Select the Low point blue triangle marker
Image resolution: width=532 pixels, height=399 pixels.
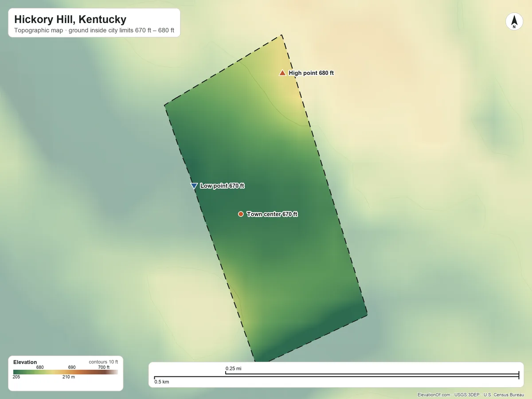click(194, 186)
